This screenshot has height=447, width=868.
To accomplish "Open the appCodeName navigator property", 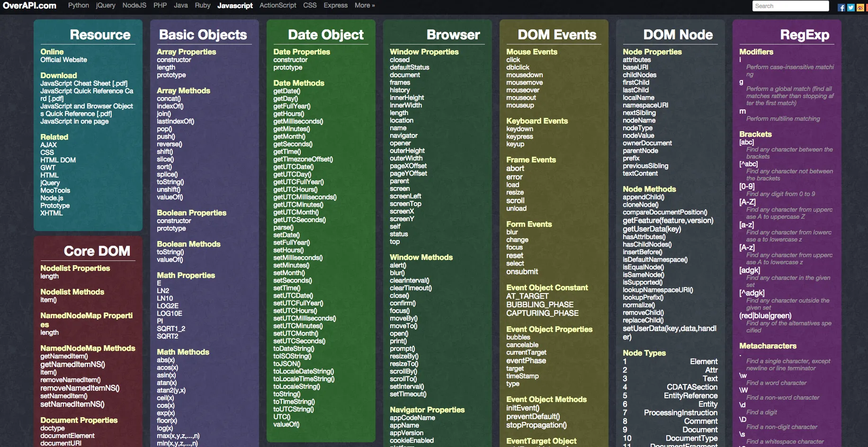I will point(412,418).
